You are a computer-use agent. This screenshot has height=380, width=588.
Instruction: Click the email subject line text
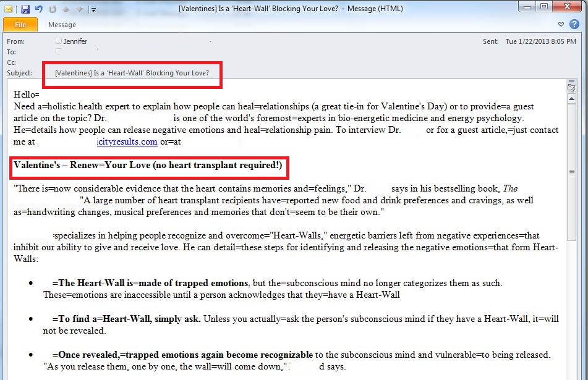(132, 73)
